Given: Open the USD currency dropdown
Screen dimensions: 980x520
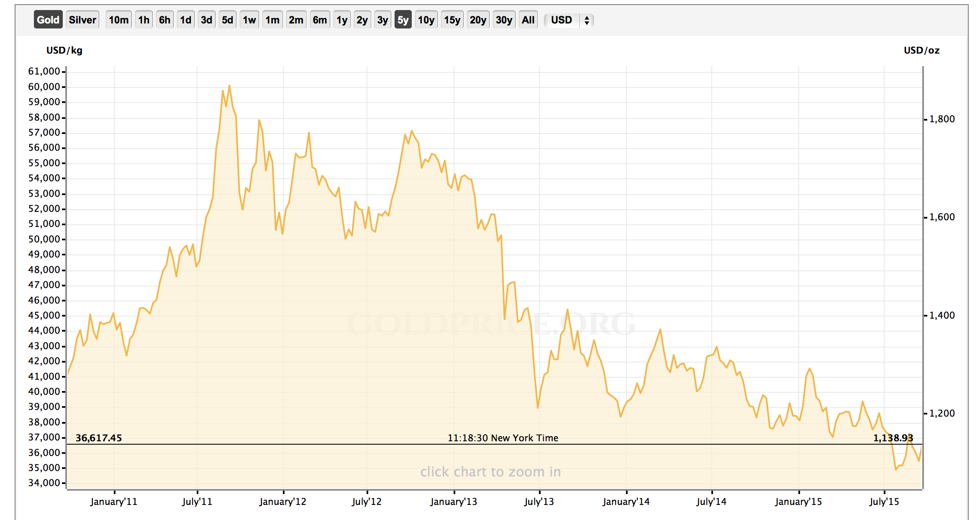Looking at the screenshot, I should click(562, 20).
